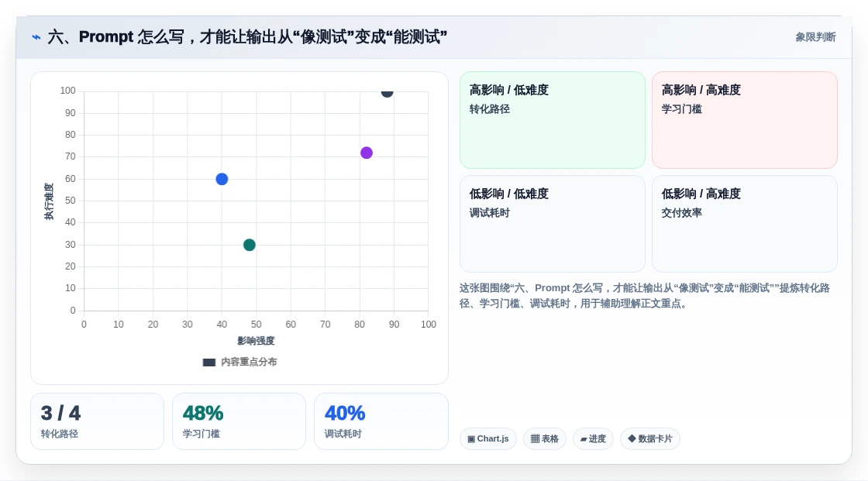This screenshot has height=481, width=868.
Task: Click the 交付效率 text in quadrant card
Action: coord(681,212)
